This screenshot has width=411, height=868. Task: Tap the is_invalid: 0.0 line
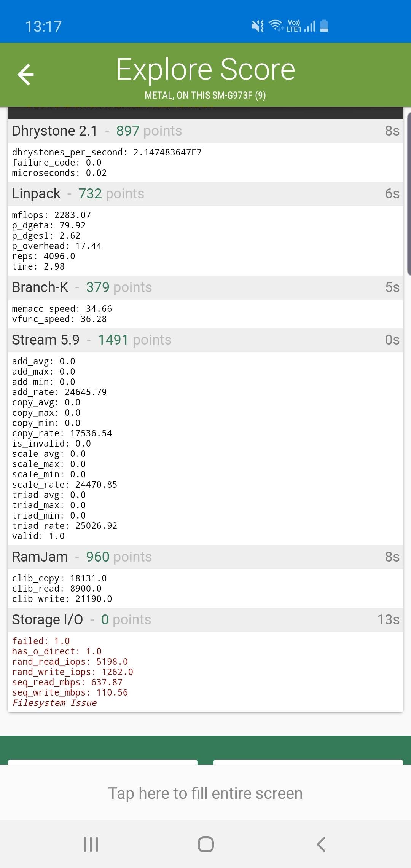tap(51, 444)
